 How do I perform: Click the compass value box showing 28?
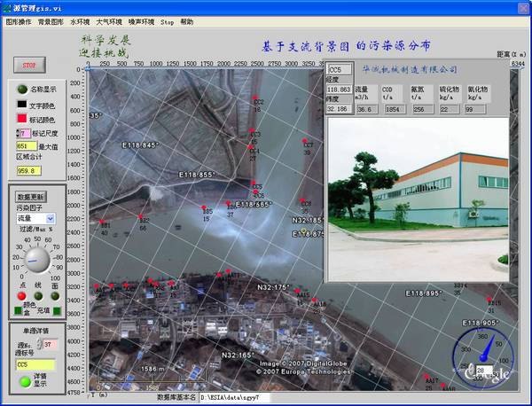[x=484, y=370]
